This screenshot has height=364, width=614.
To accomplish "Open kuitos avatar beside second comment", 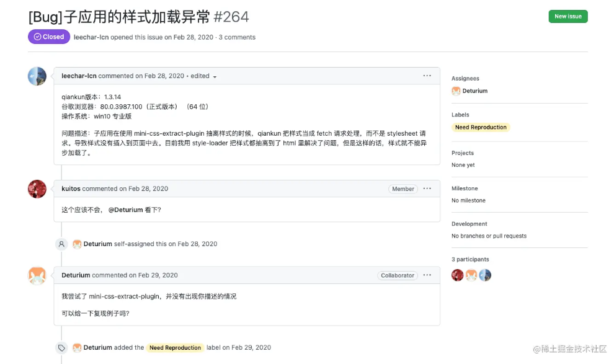I will coord(37,189).
